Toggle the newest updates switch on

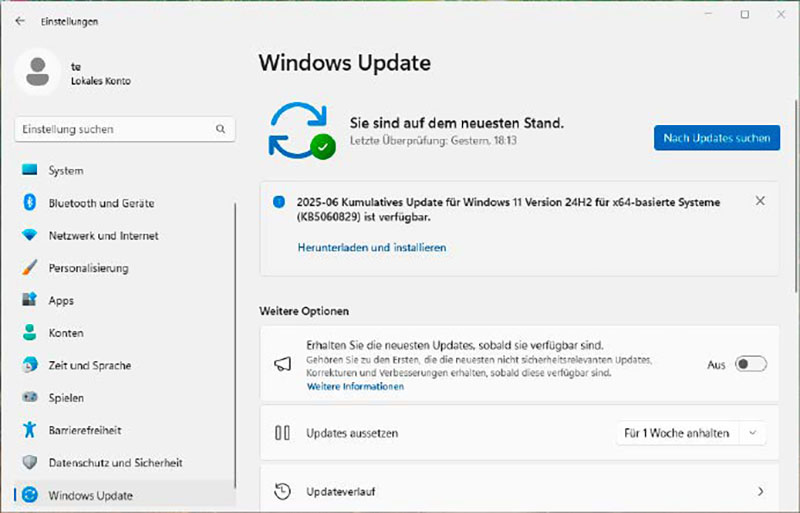(751, 364)
